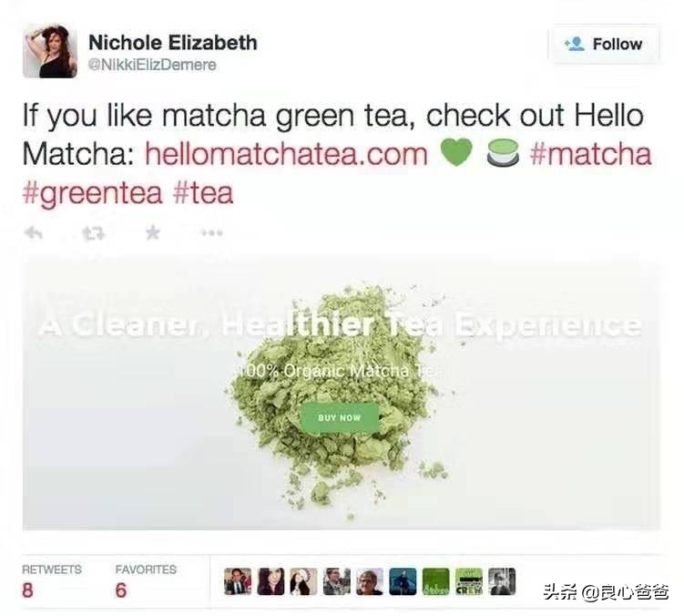
Task: View the 6 favorites count
Action: [121, 590]
